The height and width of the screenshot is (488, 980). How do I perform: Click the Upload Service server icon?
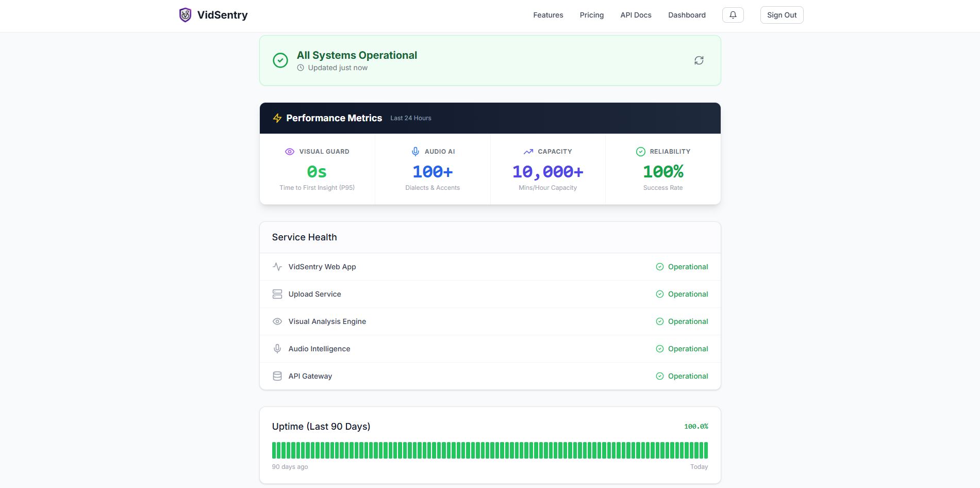click(277, 294)
